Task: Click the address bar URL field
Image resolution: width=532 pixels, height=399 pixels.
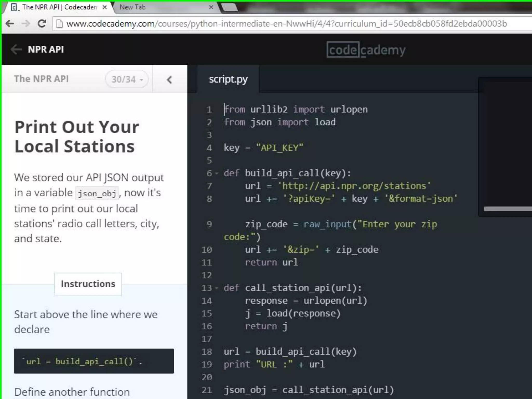Action: 292,24
